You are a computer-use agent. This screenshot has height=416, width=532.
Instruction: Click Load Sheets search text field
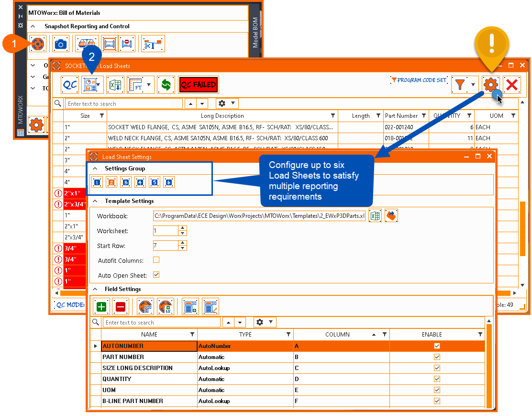[124, 103]
